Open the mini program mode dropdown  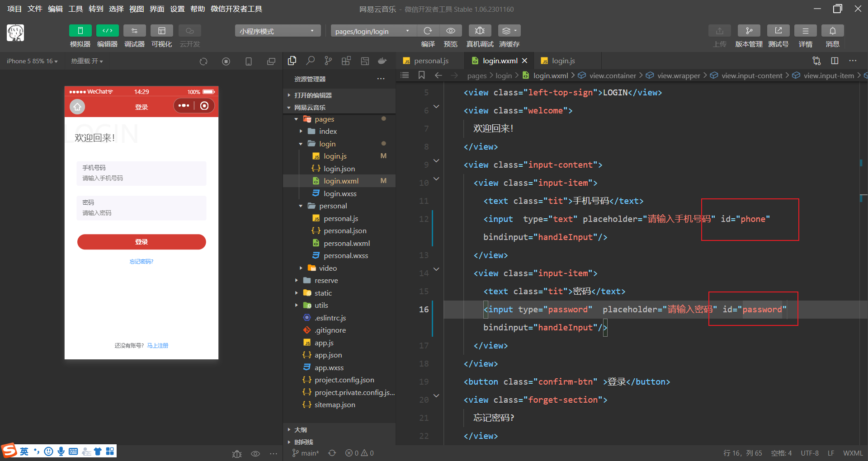[x=278, y=31]
